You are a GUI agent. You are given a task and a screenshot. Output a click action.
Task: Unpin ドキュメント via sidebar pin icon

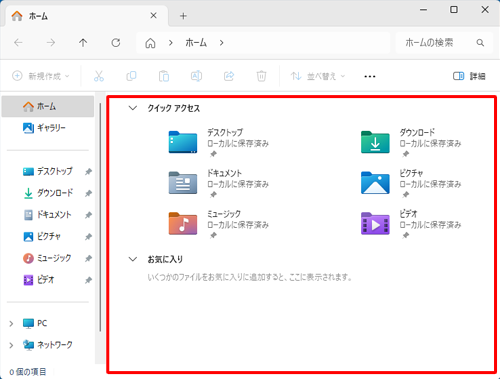tap(88, 215)
